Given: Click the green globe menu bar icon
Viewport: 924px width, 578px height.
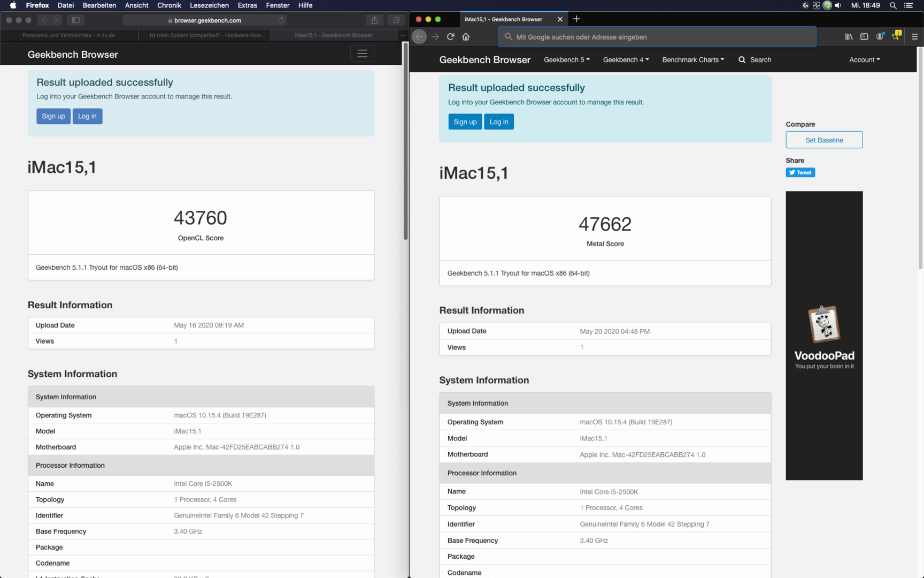Looking at the screenshot, I should click(827, 5).
